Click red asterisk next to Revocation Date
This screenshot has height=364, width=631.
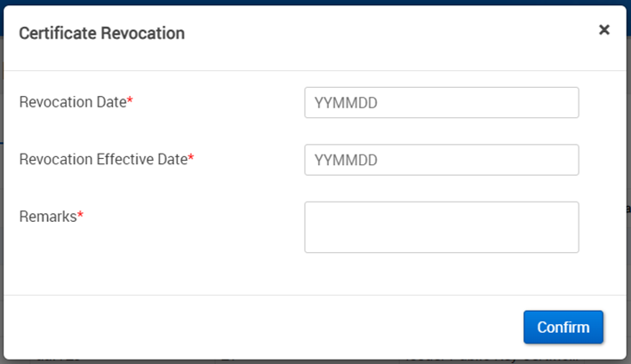[130, 101]
